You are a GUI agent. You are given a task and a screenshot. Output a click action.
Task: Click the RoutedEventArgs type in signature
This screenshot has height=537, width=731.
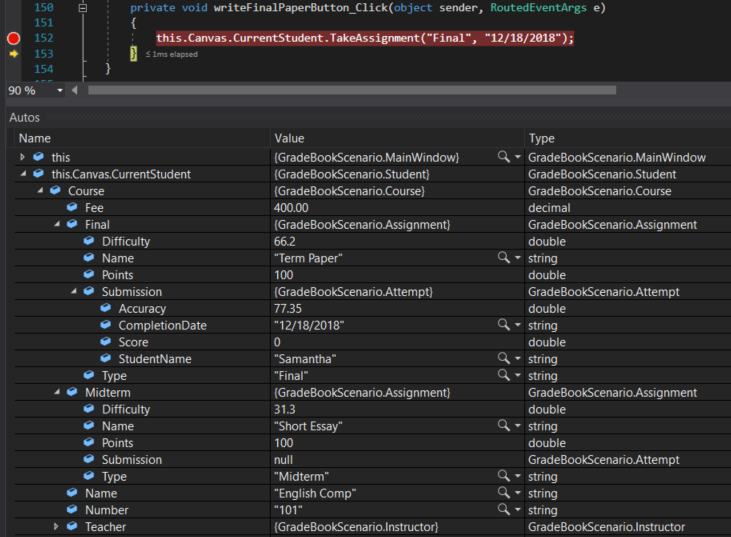click(538, 8)
